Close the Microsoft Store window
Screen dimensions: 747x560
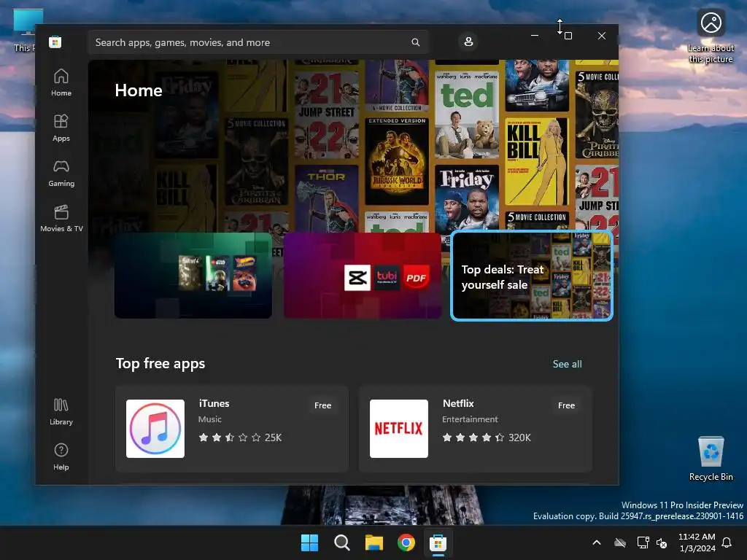[602, 36]
